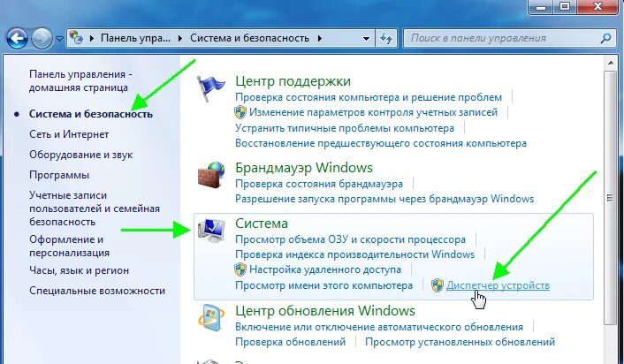The height and width of the screenshot is (364, 624).
Task: Open Настройка удаленного доступа
Action: point(325,269)
